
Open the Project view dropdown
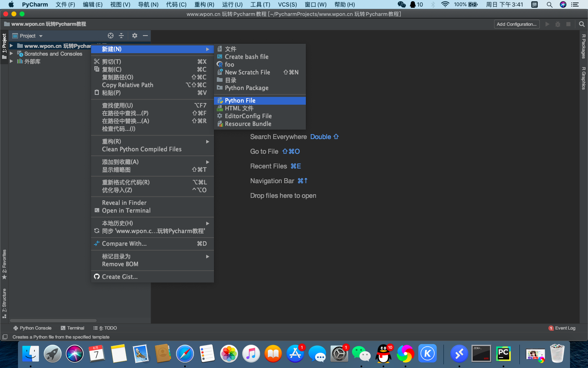[27, 36]
